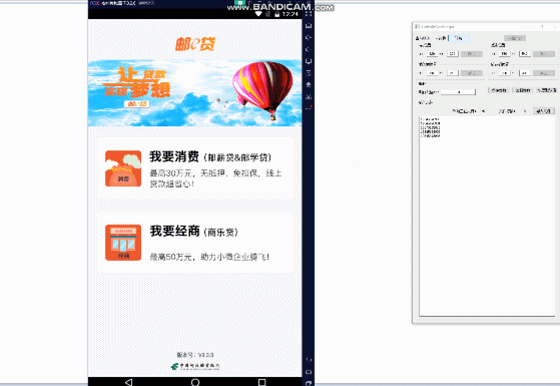The image size is (560, 386).
Task: Click the blue highlighted input in control window
Action: (459, 38)
